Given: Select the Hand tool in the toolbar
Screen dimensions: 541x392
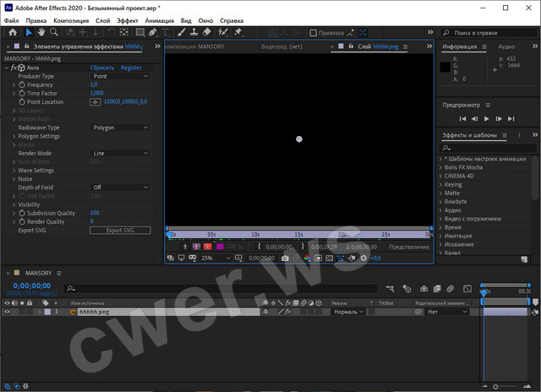Looking at the screenshot, I should (x=41, y=33).
